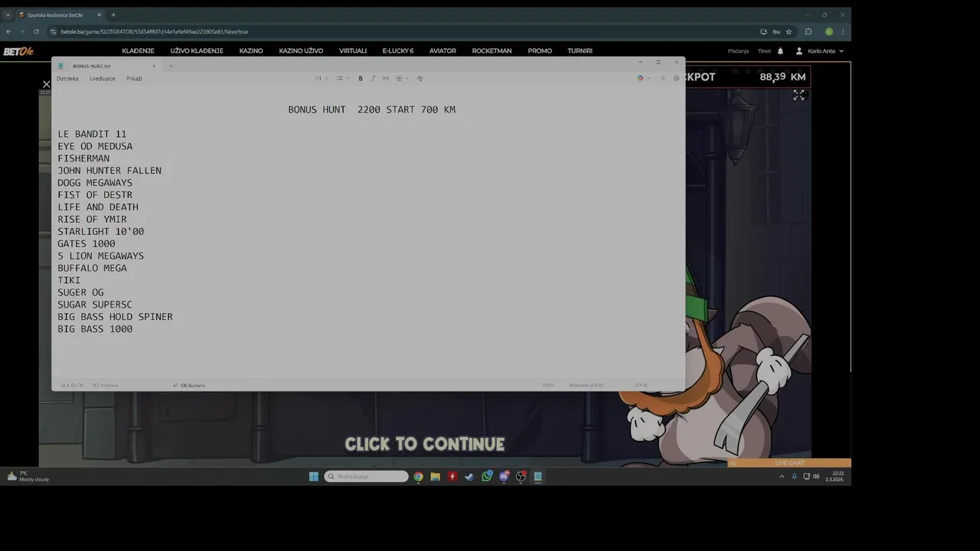
Task: Open the Copilot dropdown in Notepad
Action: point(643,78)
